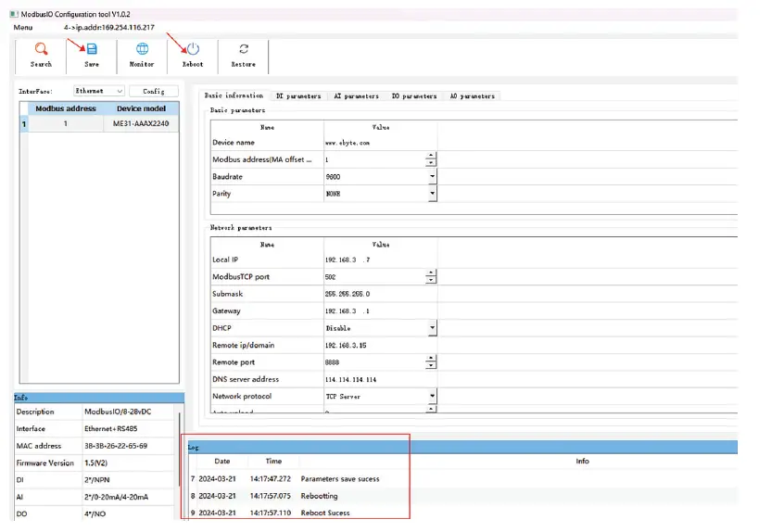771x532 pixels.
Task: Click Interface value Ethernet+RS485
Action: 110,429
